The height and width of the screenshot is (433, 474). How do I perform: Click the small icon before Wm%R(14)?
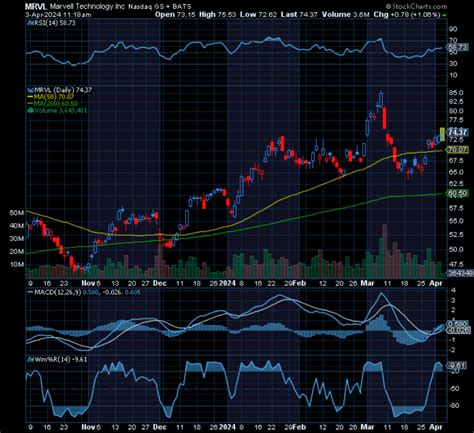click(30, 359)
